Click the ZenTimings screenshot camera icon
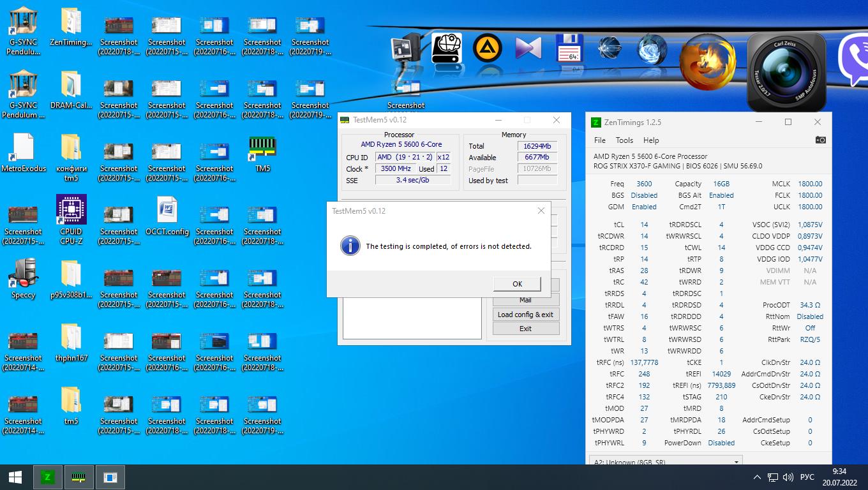The image size is (868, 490). (820, 140)
